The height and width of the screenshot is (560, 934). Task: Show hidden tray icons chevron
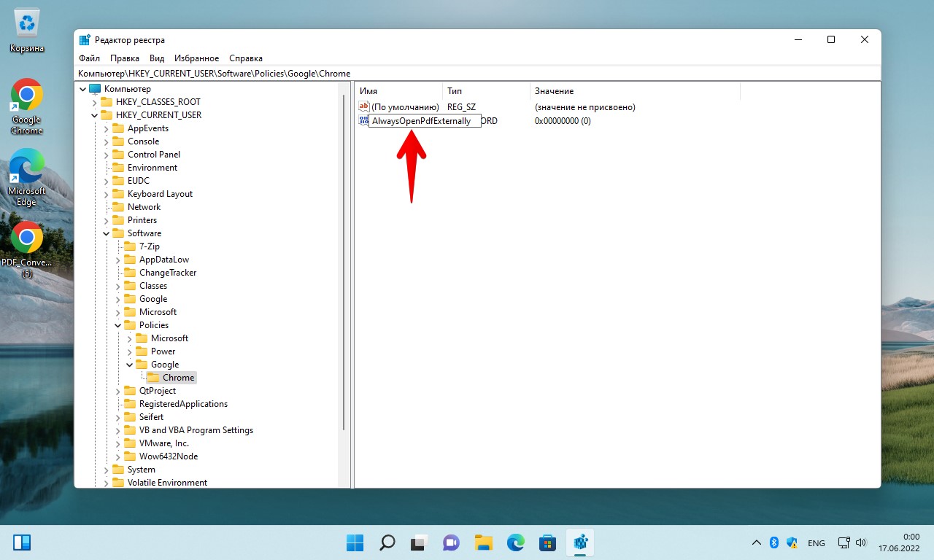point(757,542)
